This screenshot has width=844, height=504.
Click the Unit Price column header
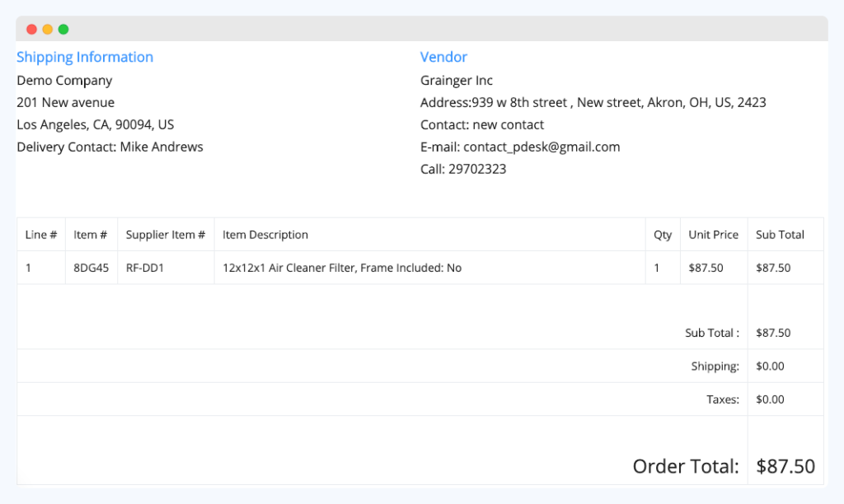click(713, 234)
